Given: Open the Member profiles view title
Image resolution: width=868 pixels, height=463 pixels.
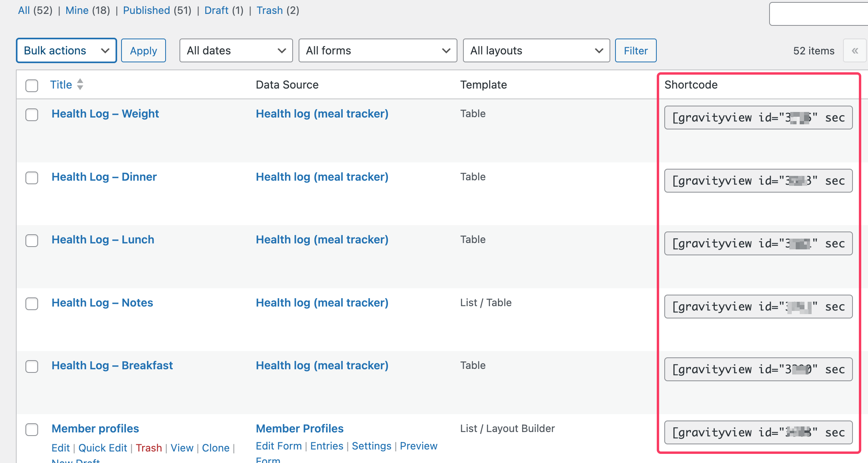Looking at the screenshot, I should 95,428.
